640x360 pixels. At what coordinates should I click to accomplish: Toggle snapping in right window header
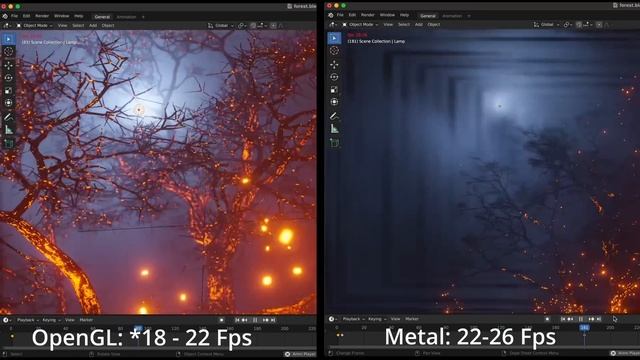pyautogui.click(x=579, y=24)
